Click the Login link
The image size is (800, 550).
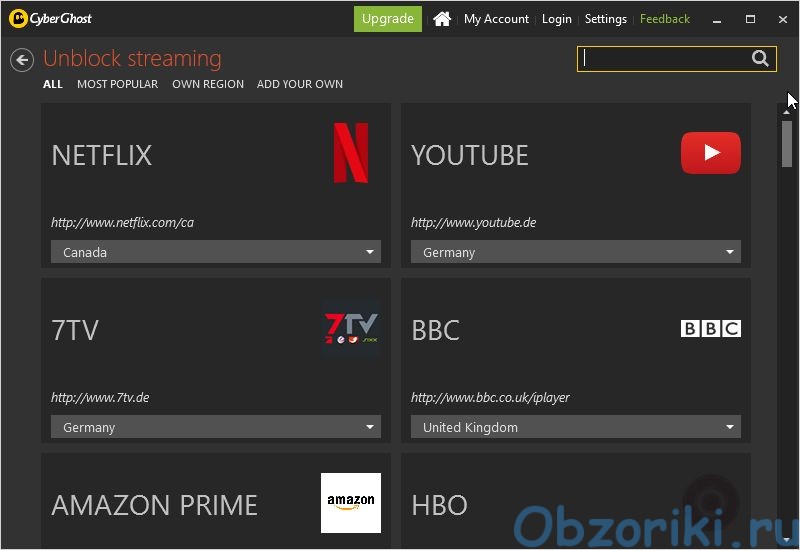coord(557,19)
